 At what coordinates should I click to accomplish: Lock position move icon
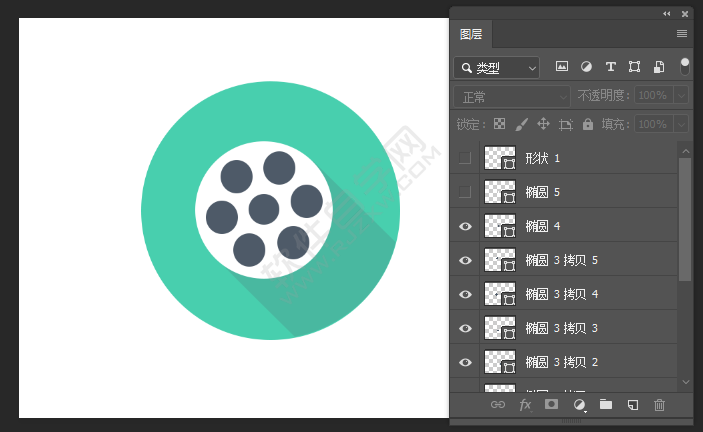(x=543, y=124)
